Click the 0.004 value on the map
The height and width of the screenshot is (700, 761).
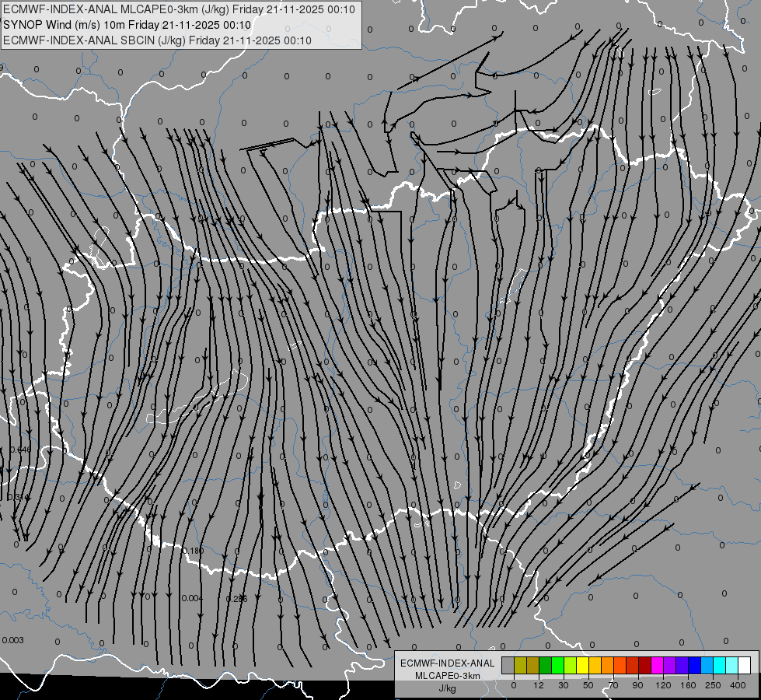point(193,598)
